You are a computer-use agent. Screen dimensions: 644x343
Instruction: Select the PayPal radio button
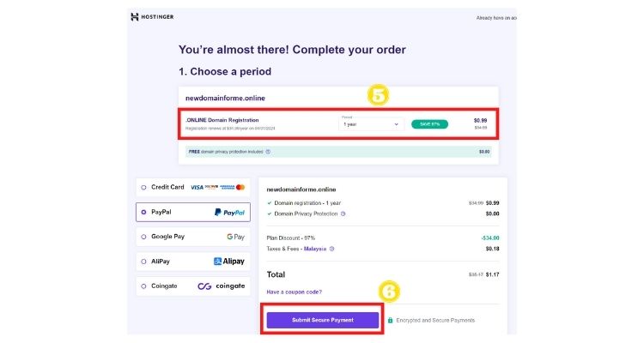(x=143, y=212)
